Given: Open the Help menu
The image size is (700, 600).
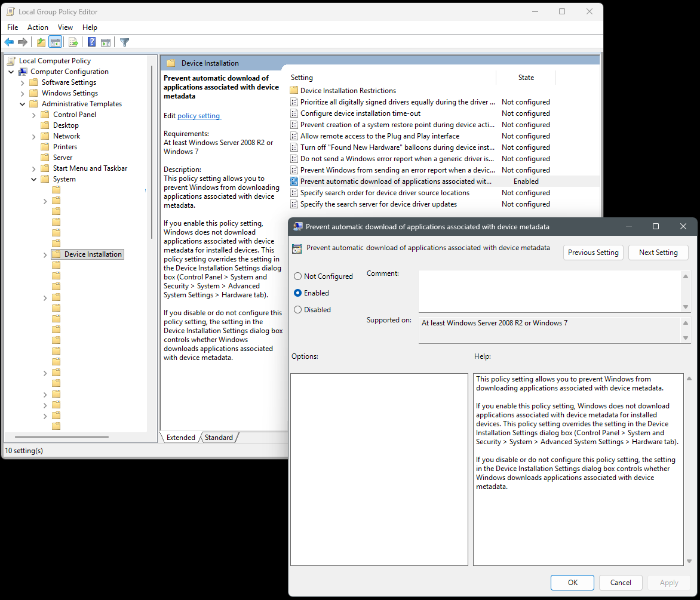Looking at the screenshot, I should 90,27.
